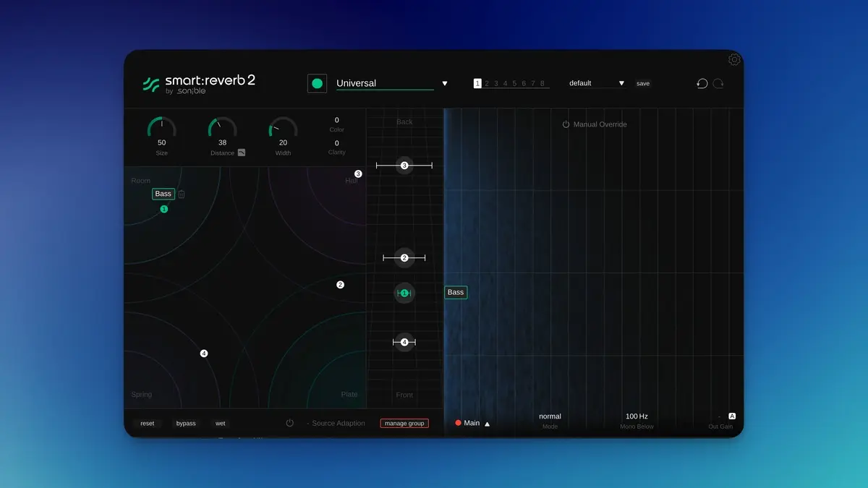Open the normal Mode selector
Screen dimensions: 868x488
[550, 416]
